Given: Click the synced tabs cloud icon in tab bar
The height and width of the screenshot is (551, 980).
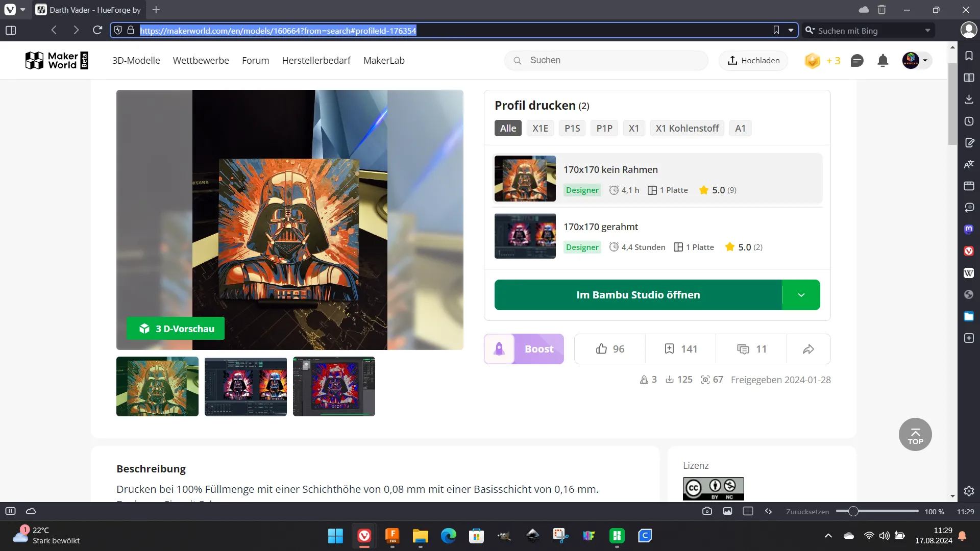Looking at the screenshot, I should tap(864, 10).
